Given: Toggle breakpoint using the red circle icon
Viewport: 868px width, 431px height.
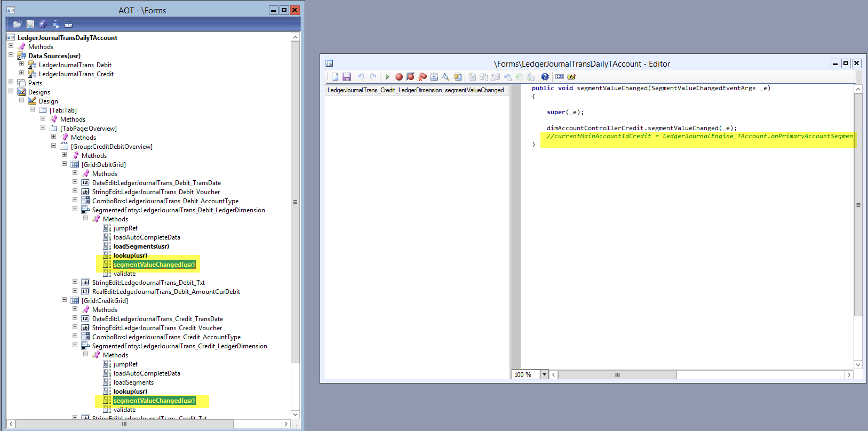Looking at the screenshot, I should 399,77.
